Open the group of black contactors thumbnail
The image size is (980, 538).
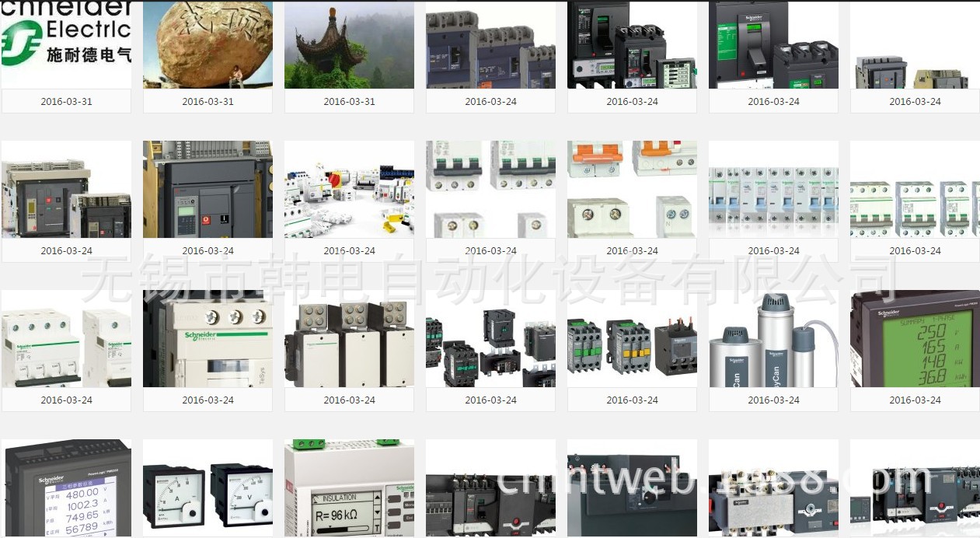click(x=490, y=338)
